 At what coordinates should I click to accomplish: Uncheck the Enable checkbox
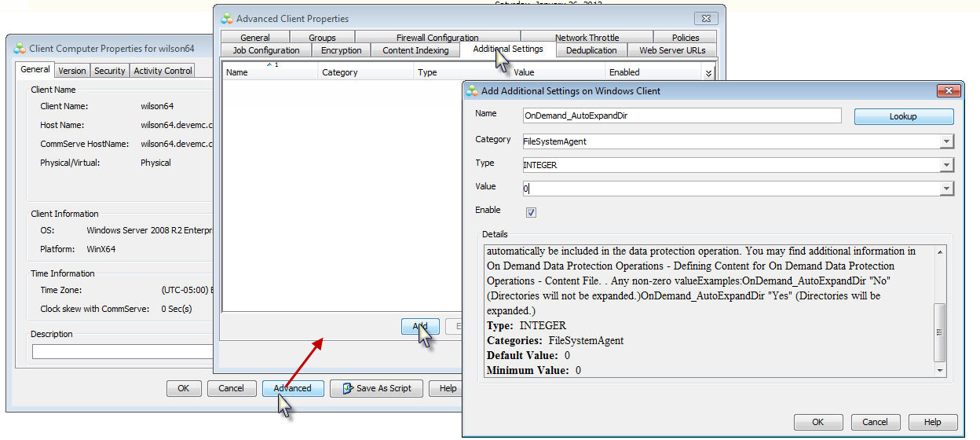point(531,212)
